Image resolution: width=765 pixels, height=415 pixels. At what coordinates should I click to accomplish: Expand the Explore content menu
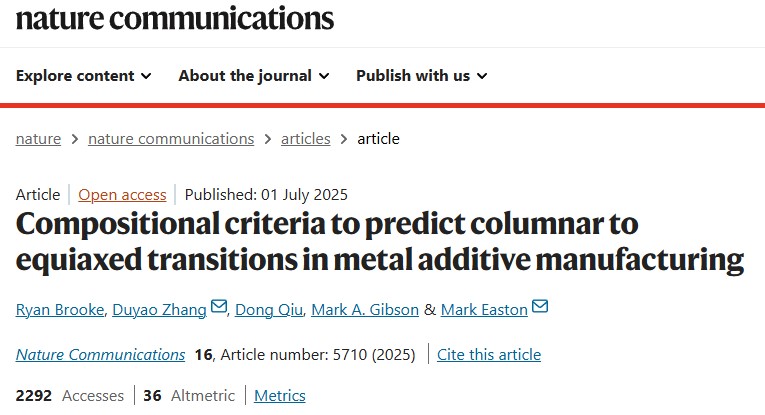pyautogui.click(x=84, y=76)
